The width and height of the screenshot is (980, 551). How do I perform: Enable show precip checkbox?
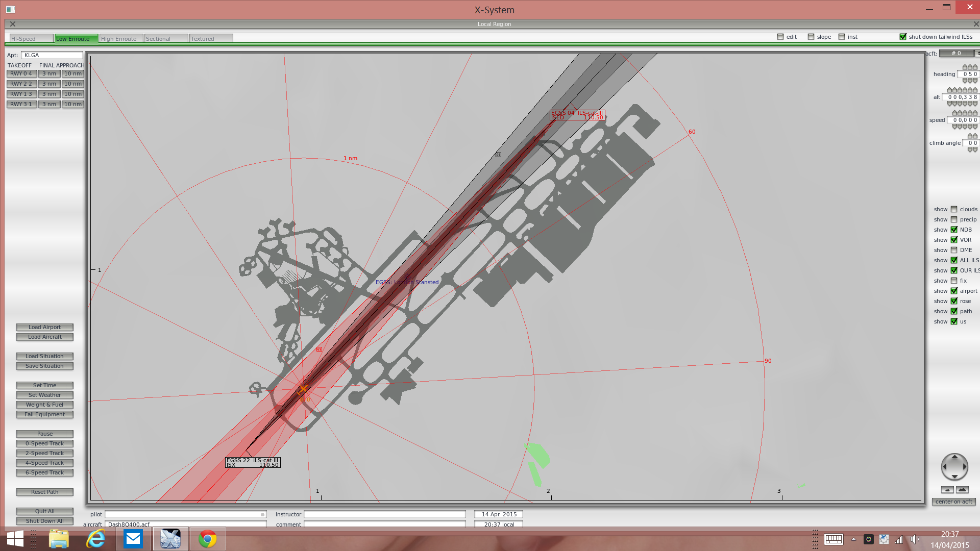click(954, 219)
